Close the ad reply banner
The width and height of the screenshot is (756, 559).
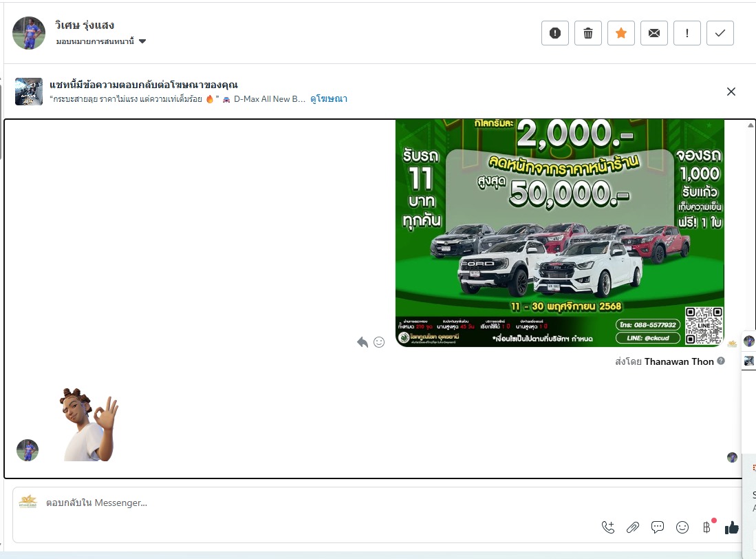[731, 92]
